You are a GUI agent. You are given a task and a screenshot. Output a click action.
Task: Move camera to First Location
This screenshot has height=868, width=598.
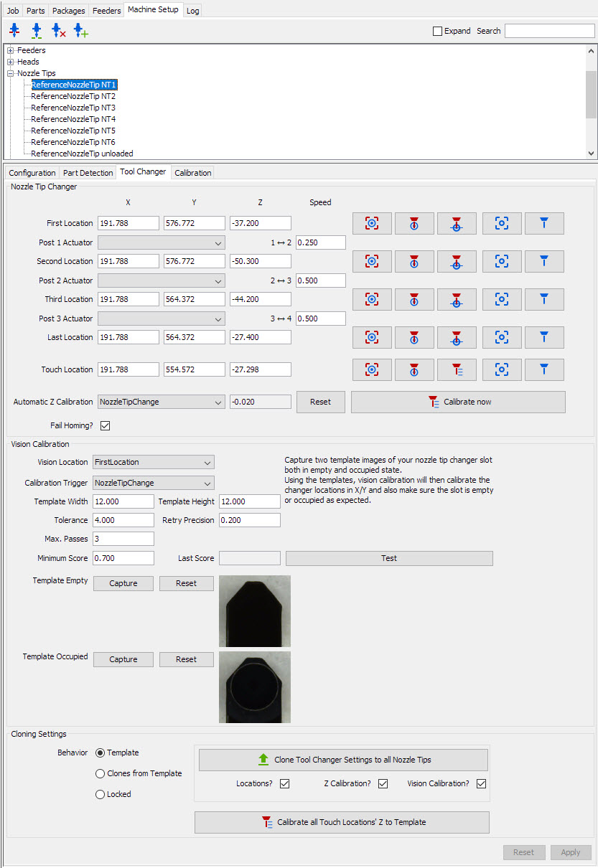[502, 223]
